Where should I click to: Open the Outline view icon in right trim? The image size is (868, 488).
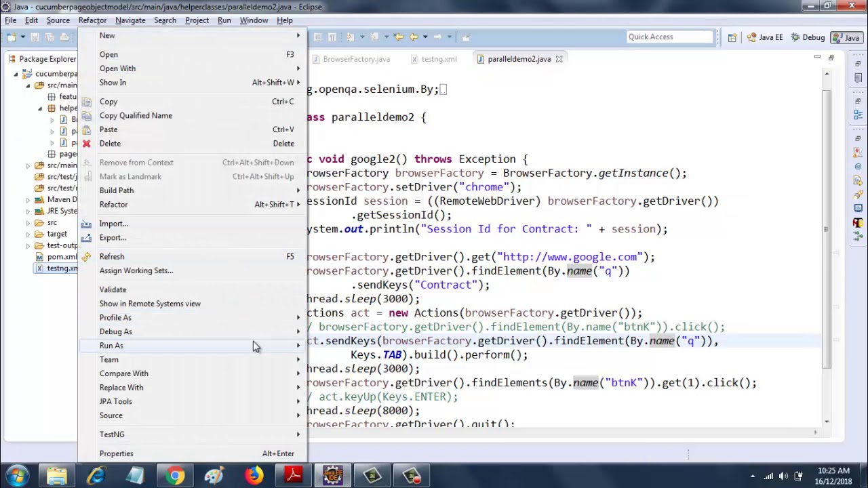point(858,115)
